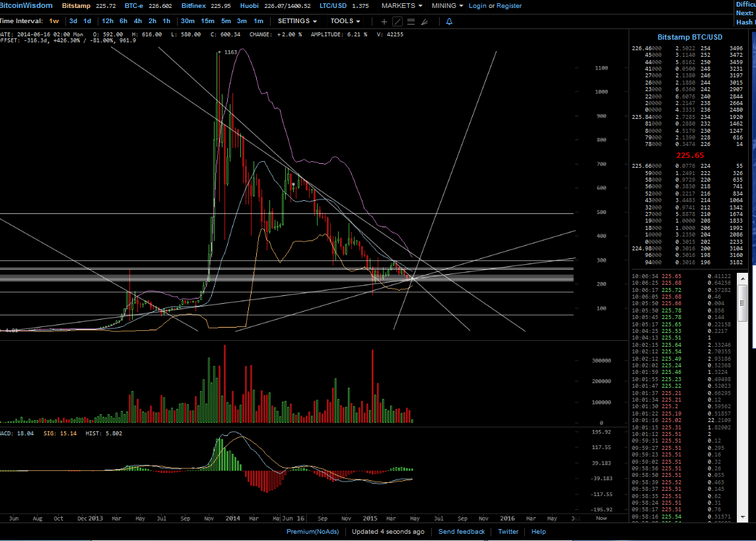This screenshot has width=756, height=541.
Task: Click the 10:06:34 trade row
Action: click(682, 276)
